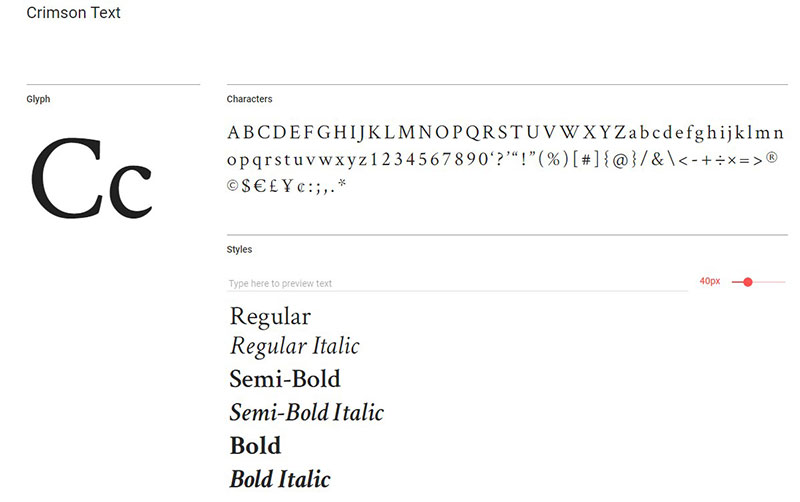Click the copyright © character
Viewport: 800px width, 502px height.
(232, 185)
